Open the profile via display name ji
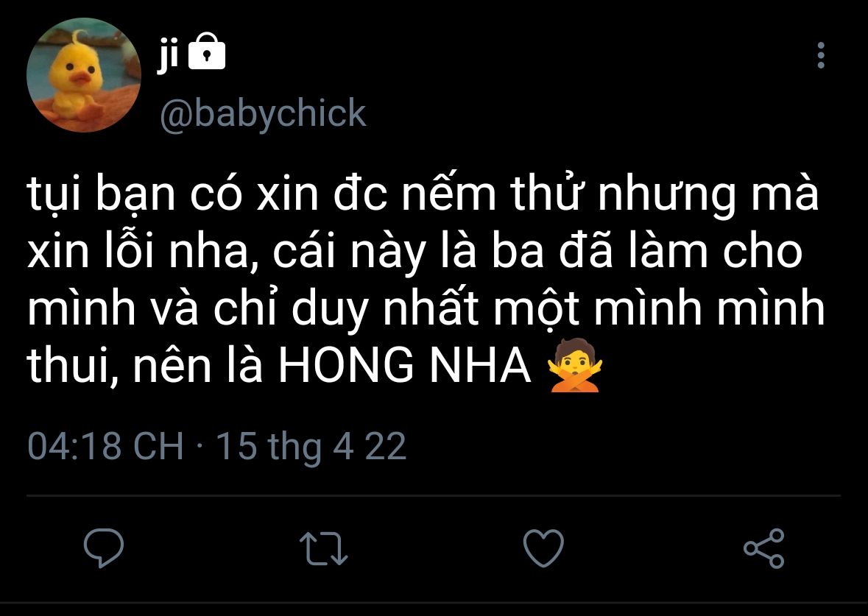The image size is (868, 616). pyautogui.click(x=167, y=54)
